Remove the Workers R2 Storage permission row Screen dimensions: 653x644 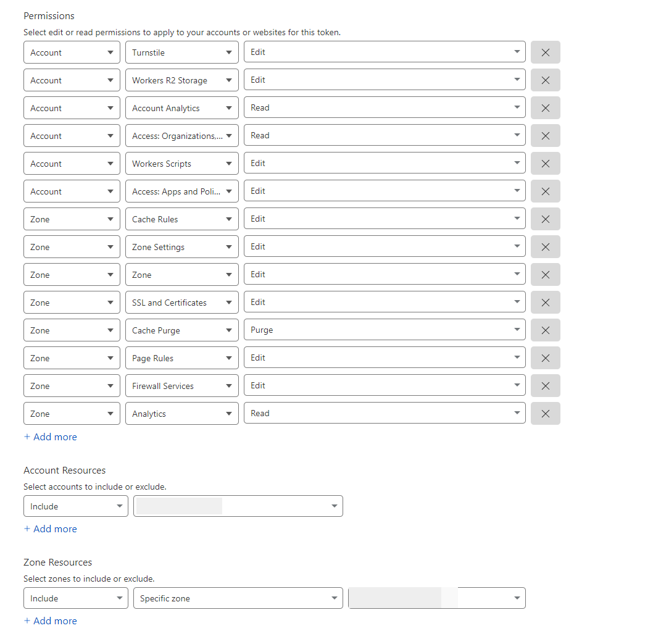point(545,80)
